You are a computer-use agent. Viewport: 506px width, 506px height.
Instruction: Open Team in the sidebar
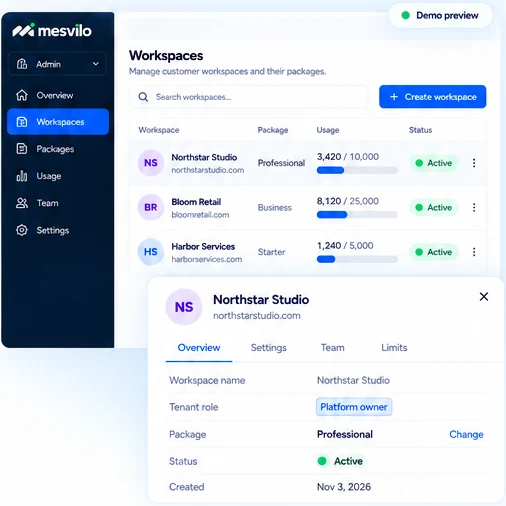tap(57, 203)
